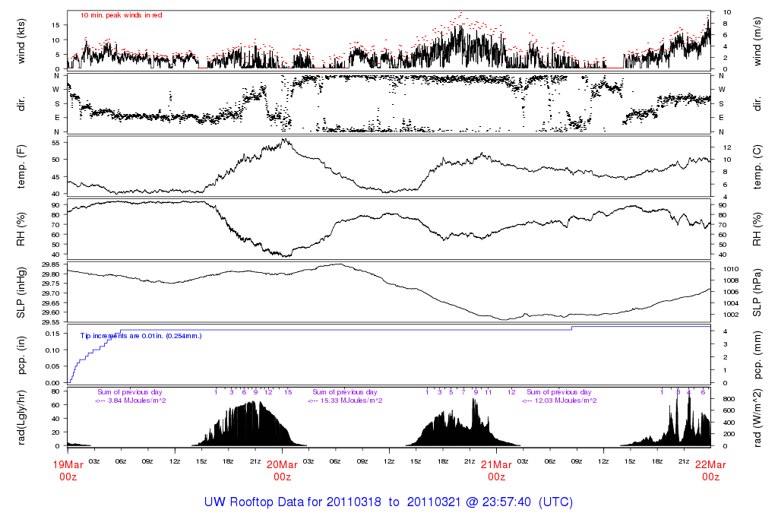This screenshot has width=778, height=532.
Task: Click the 'temp. (C)' axis label
Action: (757, 167)
